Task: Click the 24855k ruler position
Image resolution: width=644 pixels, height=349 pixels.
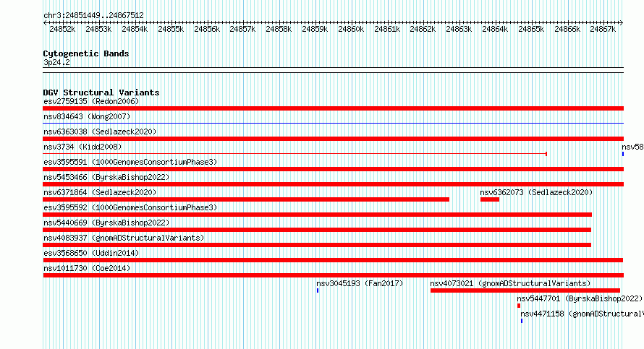Action: [171, 29]
